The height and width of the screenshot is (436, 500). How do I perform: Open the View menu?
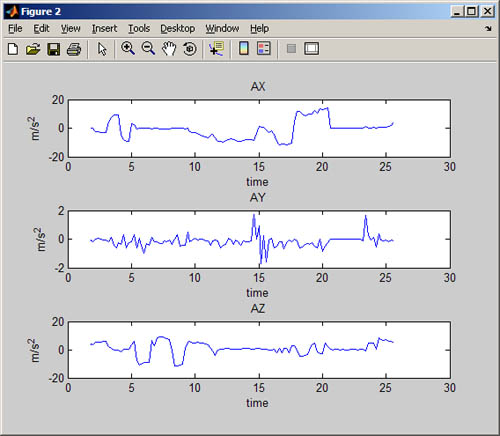(70, 29)
